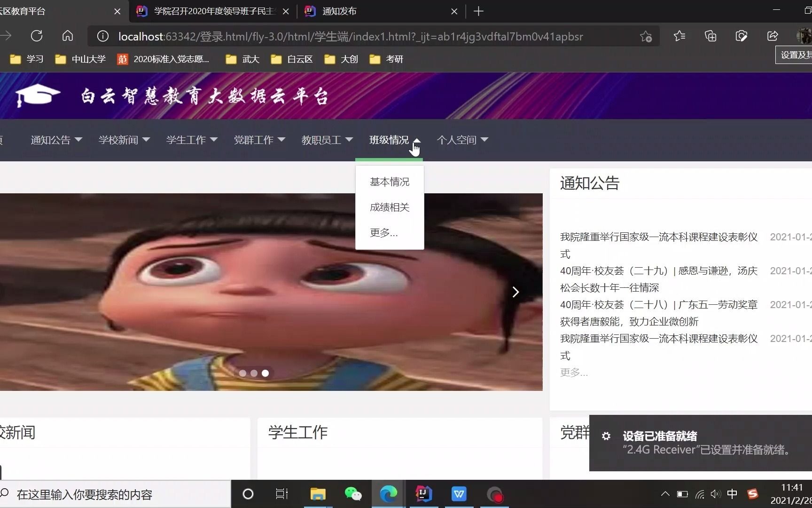Open the 白云区 bookmark folder

click(x=291, y=59)
